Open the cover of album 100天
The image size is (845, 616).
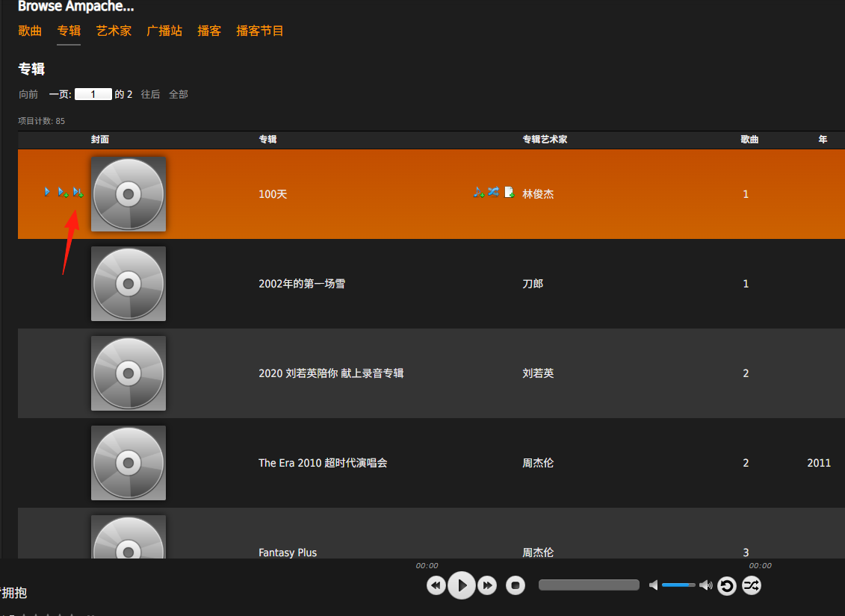pyautogui.click(x=129, y=194)
